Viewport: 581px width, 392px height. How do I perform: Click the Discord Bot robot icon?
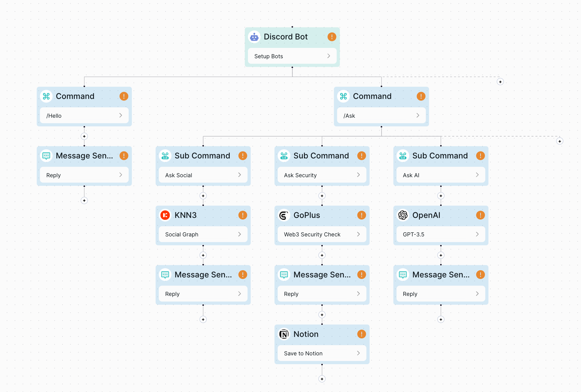(x=255, y=37)
